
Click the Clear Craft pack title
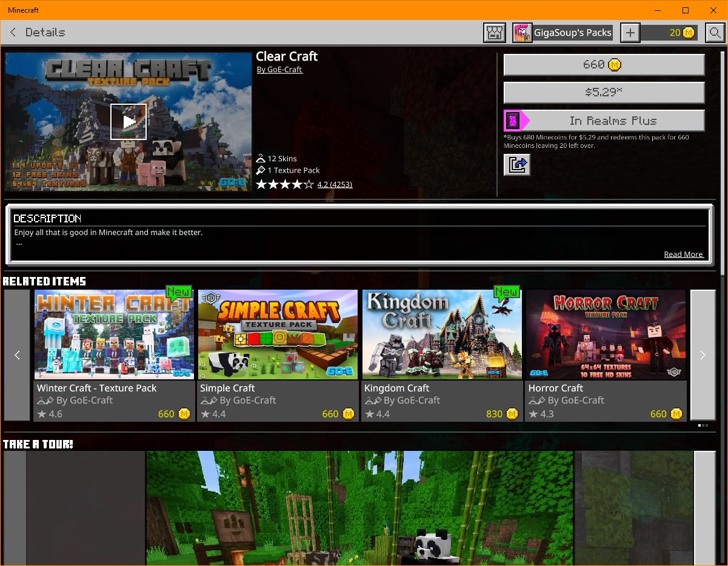click(287, 56)
